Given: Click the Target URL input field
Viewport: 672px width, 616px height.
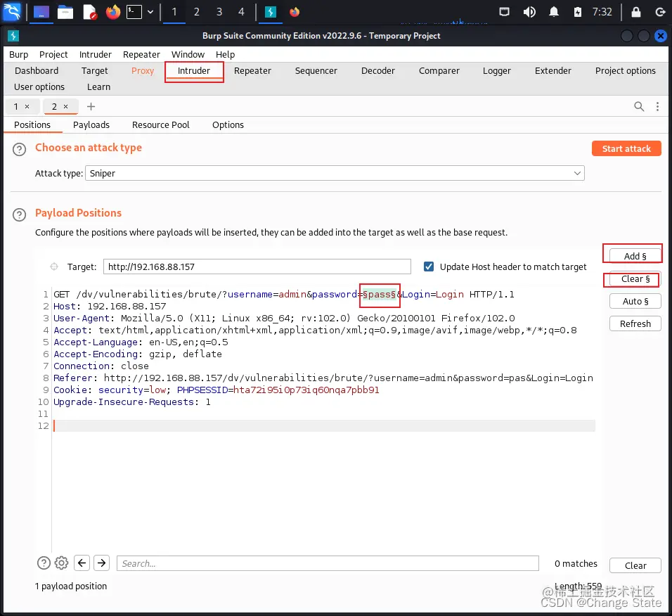Looking at the screenshot, I should (257, 267).
